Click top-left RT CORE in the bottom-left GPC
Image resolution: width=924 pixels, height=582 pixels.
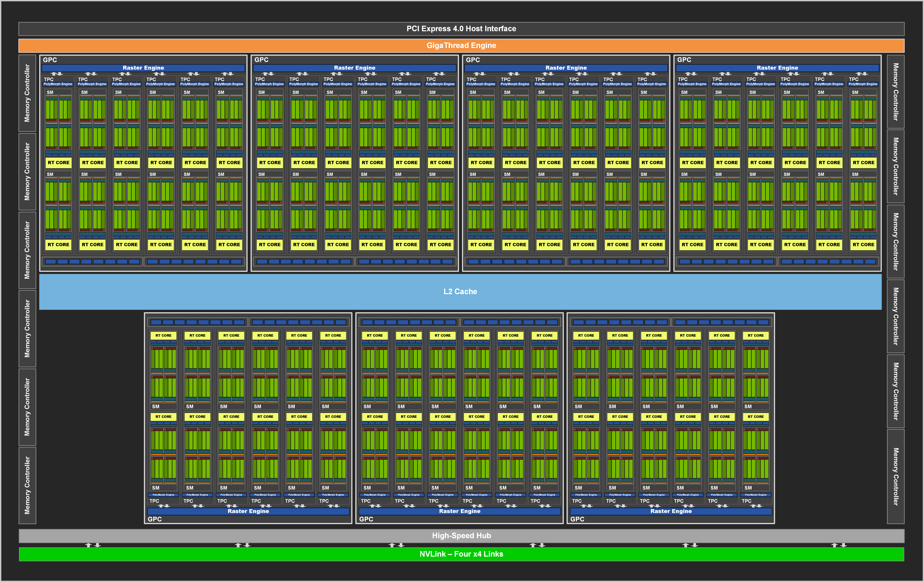point(163,336)
